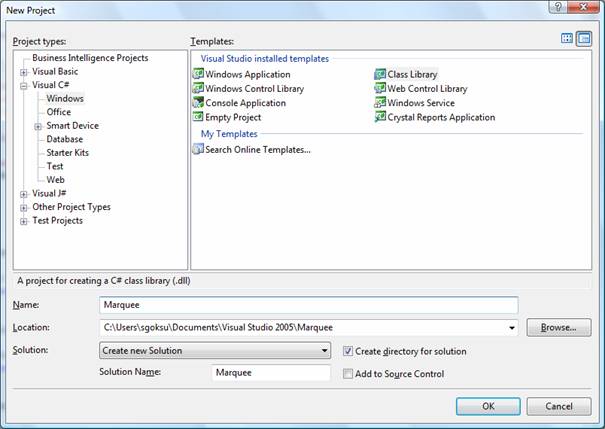
Task: Pick the Crystal Reports Application template icon
Action: pyautogui.click(x=380, y=117)
